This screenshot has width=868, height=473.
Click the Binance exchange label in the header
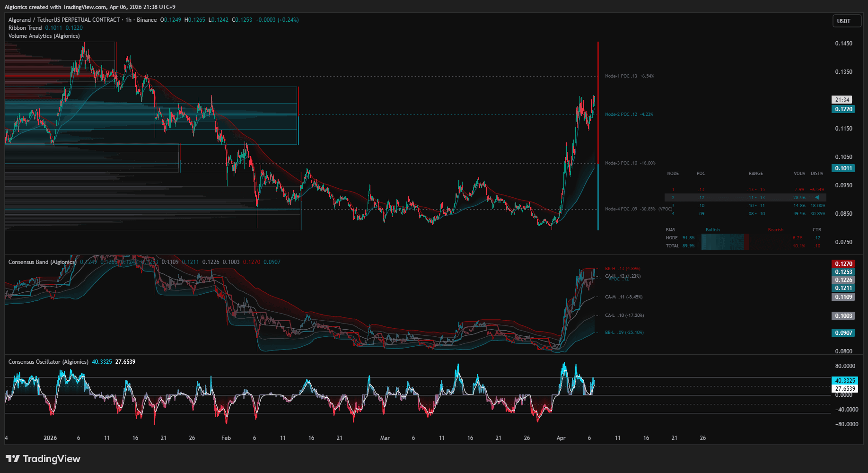[x=147, y=20]
